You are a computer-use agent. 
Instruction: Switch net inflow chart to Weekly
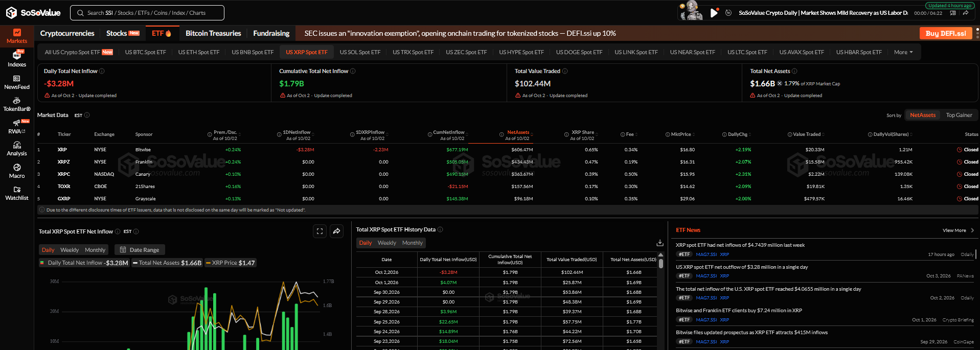tap(70, 250)
